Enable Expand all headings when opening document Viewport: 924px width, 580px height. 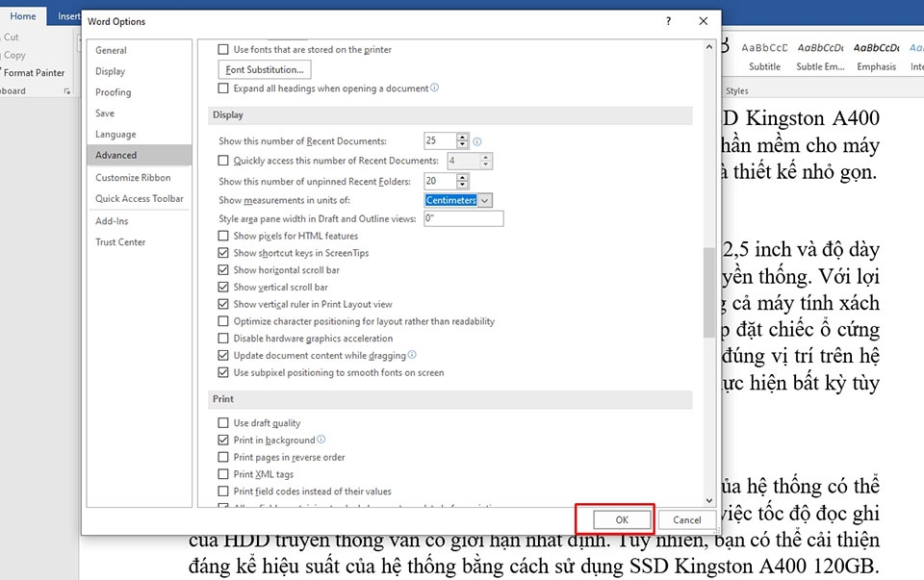click(x=223, y=88)
